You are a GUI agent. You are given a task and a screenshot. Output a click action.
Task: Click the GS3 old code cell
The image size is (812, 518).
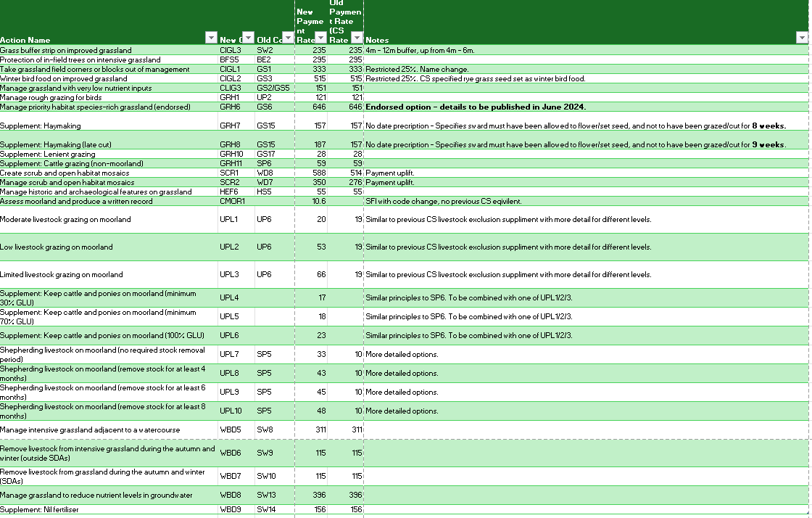click(275, 79)
